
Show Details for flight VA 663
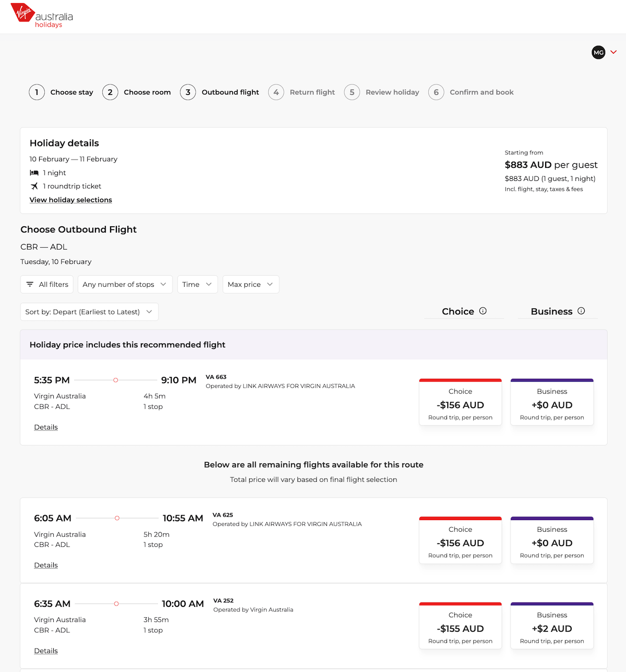pyautogui.click(x=45, y=427)
